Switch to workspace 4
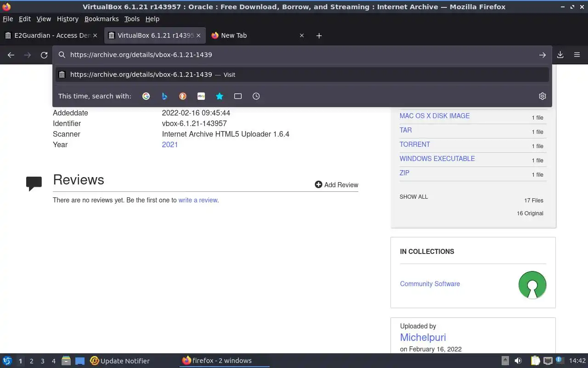This screenshot has height=368, width=588. click(x=53, y=361)
